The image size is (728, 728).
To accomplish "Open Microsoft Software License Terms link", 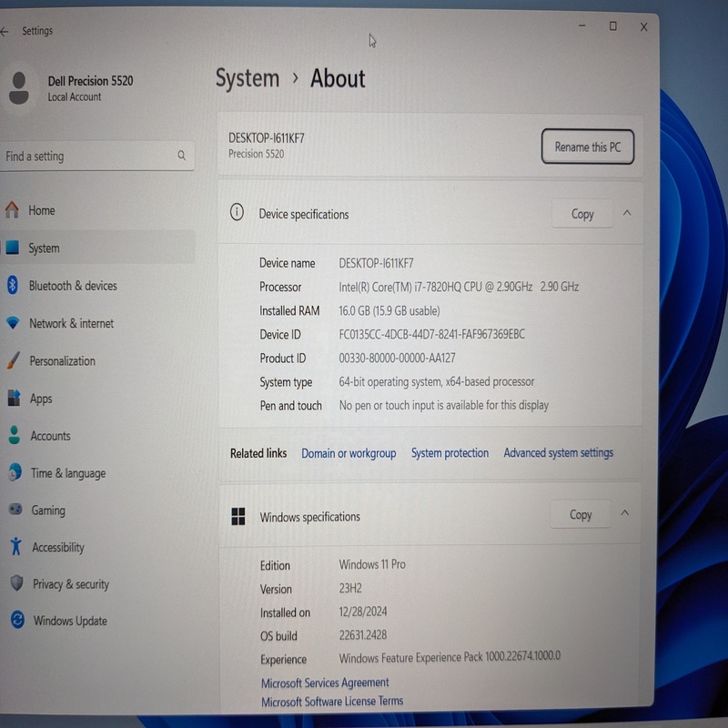I will [332, 701].
